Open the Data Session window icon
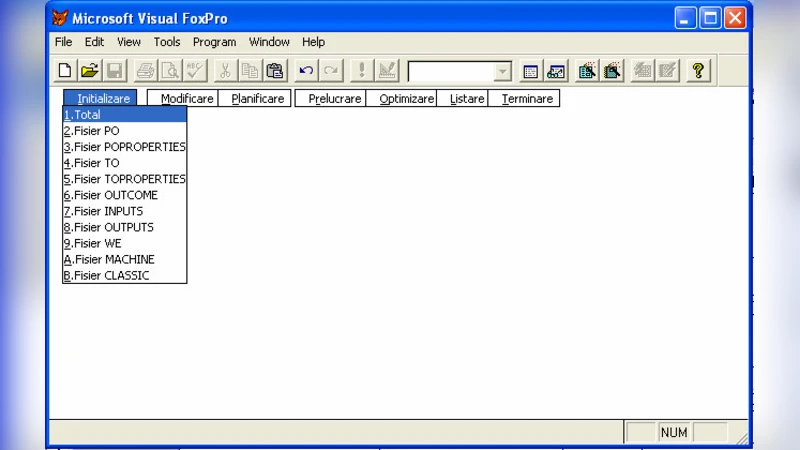Screen dimensions: 800x450 (556, 71)
